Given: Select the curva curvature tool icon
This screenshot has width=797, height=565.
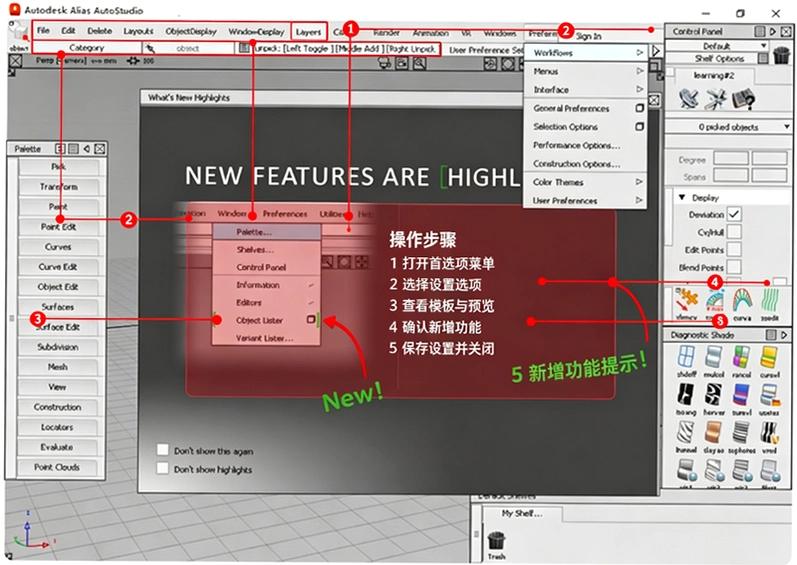Looking at the screenshot, I should [742, 300].
